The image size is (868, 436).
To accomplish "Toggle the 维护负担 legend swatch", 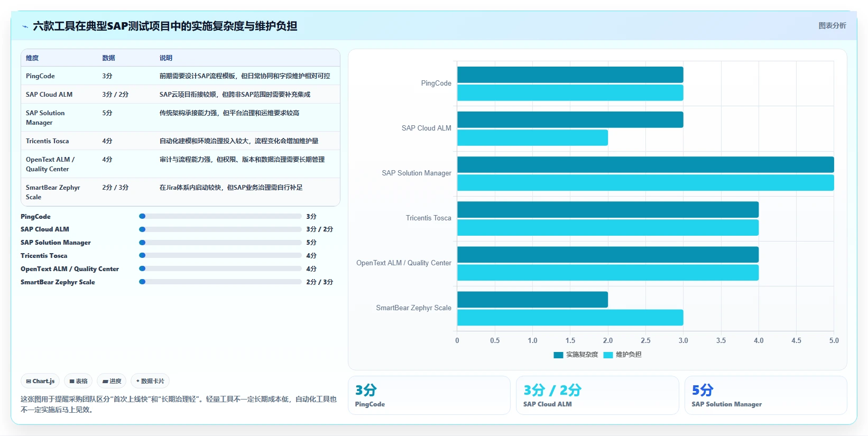I will click(608, 355).
